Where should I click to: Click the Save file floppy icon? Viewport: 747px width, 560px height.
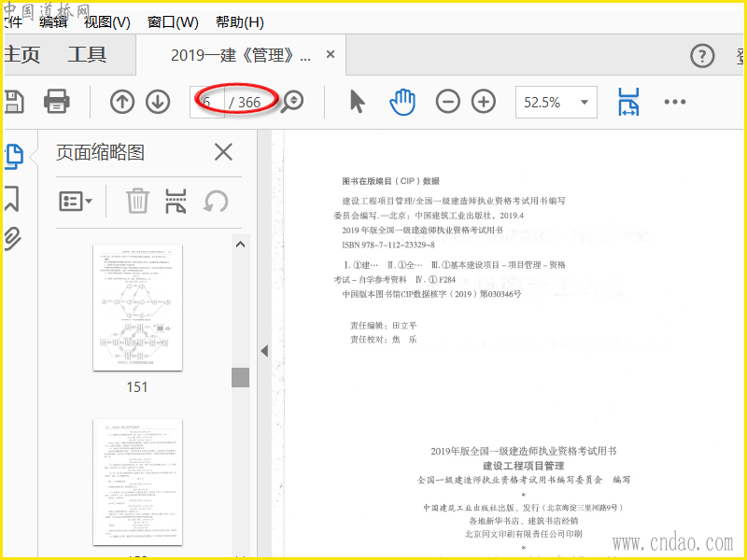click(13, 102)
